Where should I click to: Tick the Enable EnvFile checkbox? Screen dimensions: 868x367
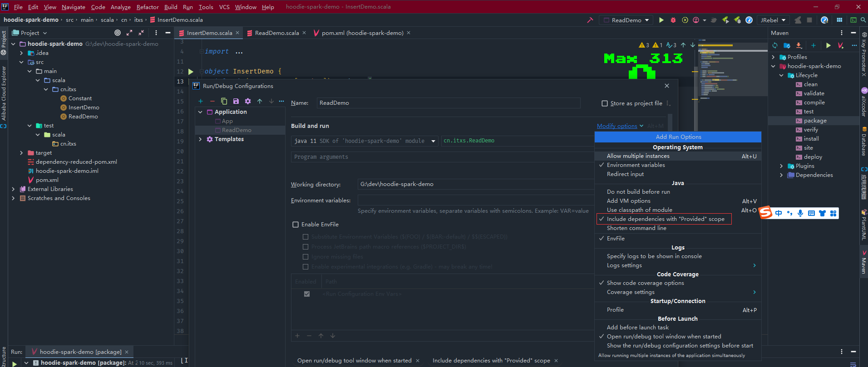click(296, 225)
